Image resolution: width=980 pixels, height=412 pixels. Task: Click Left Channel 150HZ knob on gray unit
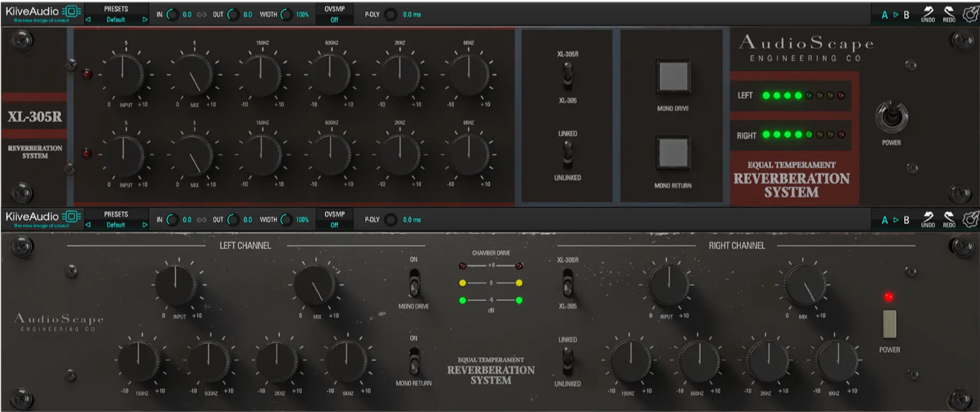click(x=140, y=361)
